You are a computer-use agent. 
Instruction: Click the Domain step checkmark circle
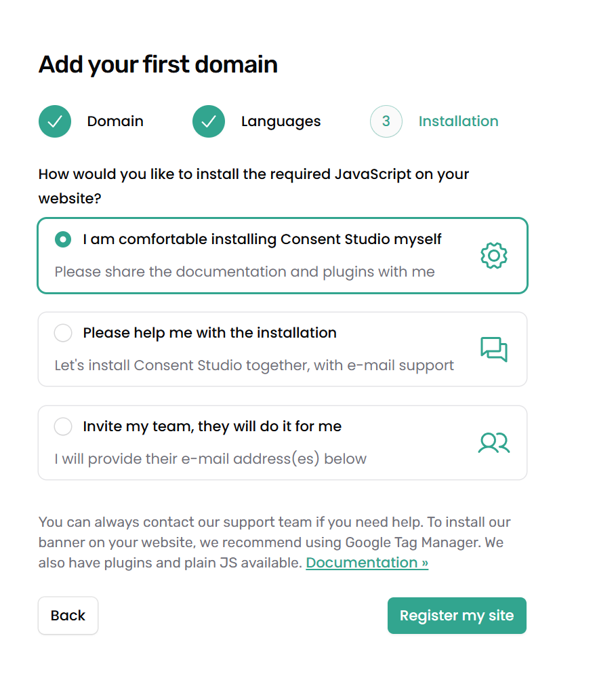click(55, 121)
